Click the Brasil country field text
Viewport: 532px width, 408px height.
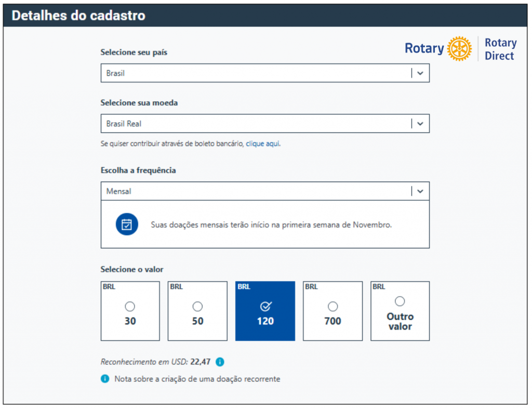pos(115,73)
